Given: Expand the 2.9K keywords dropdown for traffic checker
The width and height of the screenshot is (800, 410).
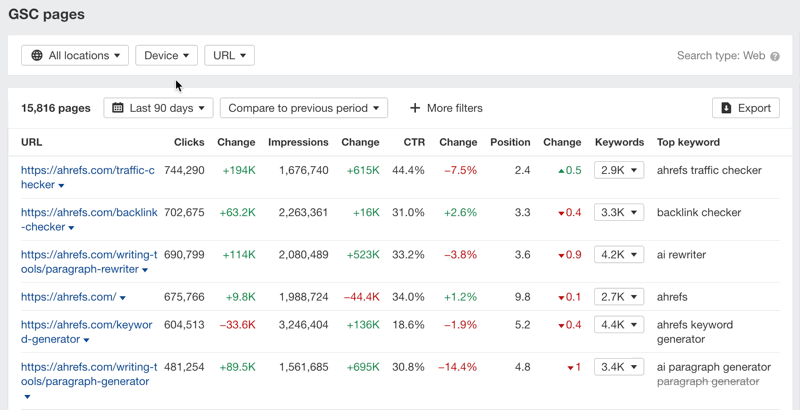Looking at the screenshot, I should coord(618,171).
